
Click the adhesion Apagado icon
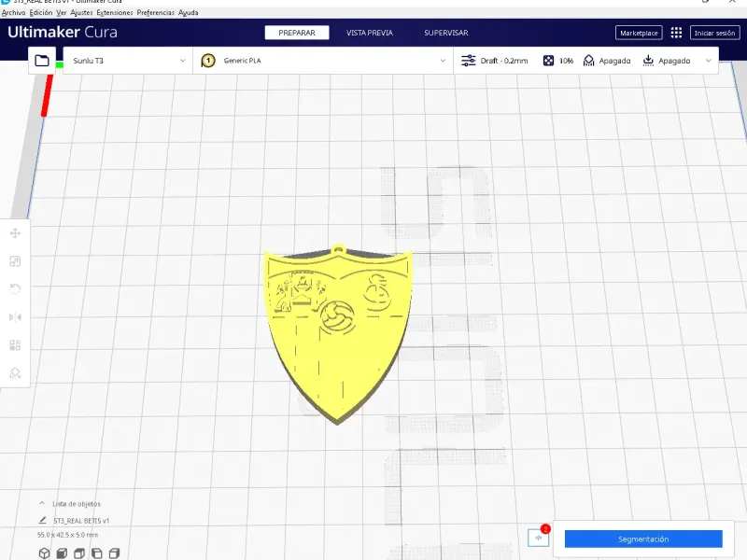pyautogui.click(x=648, y=61)
